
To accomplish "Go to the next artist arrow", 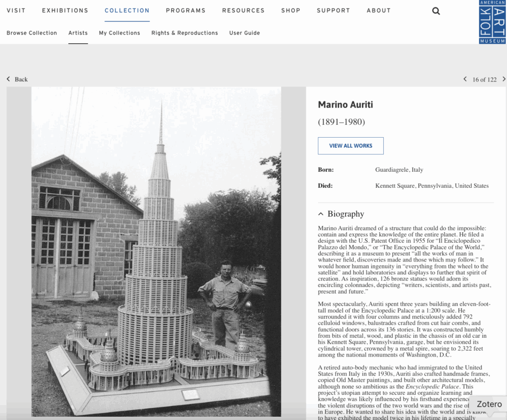I will tap(503, 79).
